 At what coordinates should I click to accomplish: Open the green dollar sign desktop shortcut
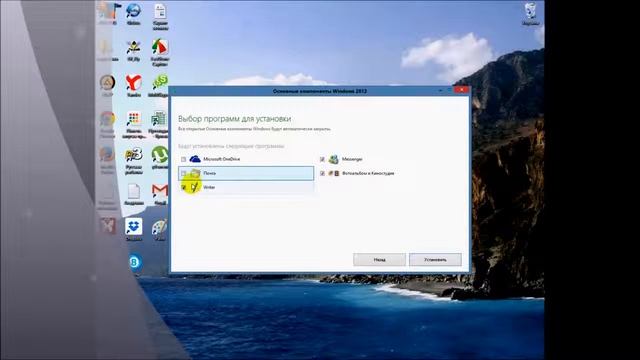click(160, 86)
